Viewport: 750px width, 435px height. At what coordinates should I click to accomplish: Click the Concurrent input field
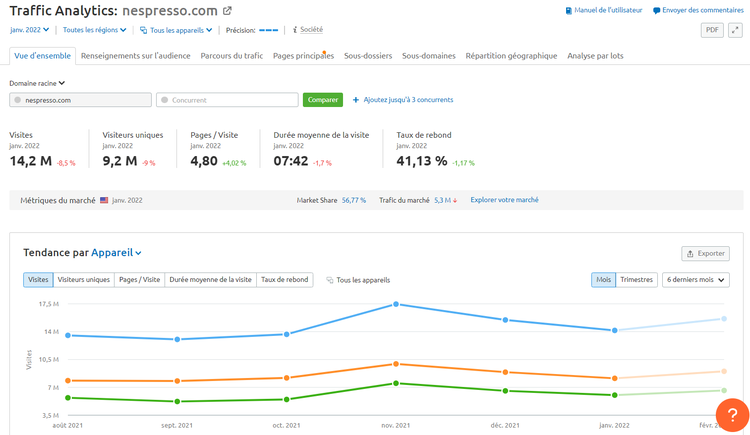[227, 100]
